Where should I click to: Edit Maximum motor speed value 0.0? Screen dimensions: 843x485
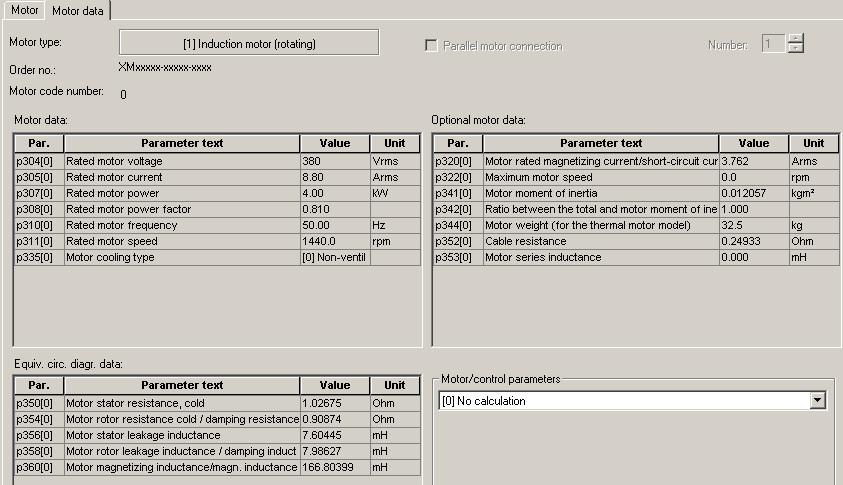[753, 177]
